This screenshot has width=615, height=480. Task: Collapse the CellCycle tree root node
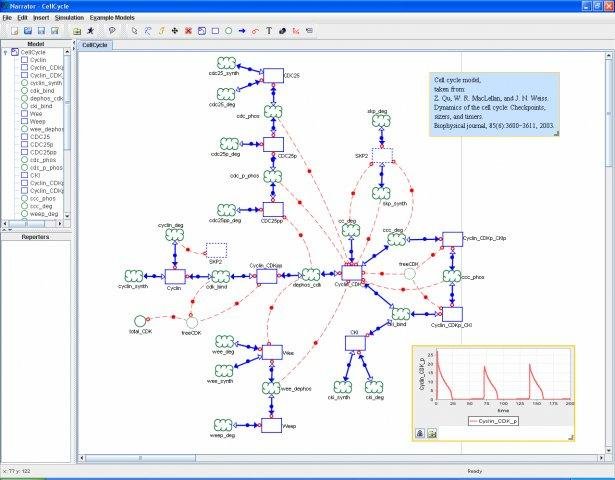coord(4,53)
